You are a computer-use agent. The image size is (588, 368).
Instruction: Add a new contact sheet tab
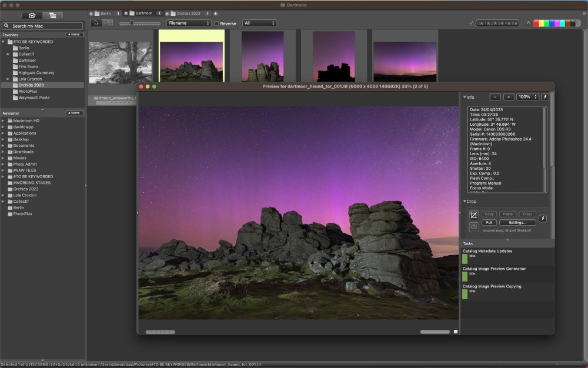tap(215, 14)
